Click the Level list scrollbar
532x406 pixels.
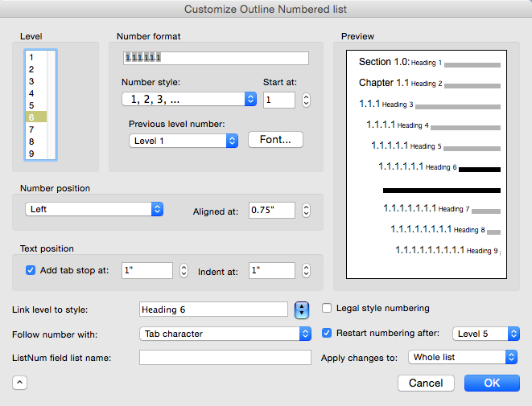[52, 105]
